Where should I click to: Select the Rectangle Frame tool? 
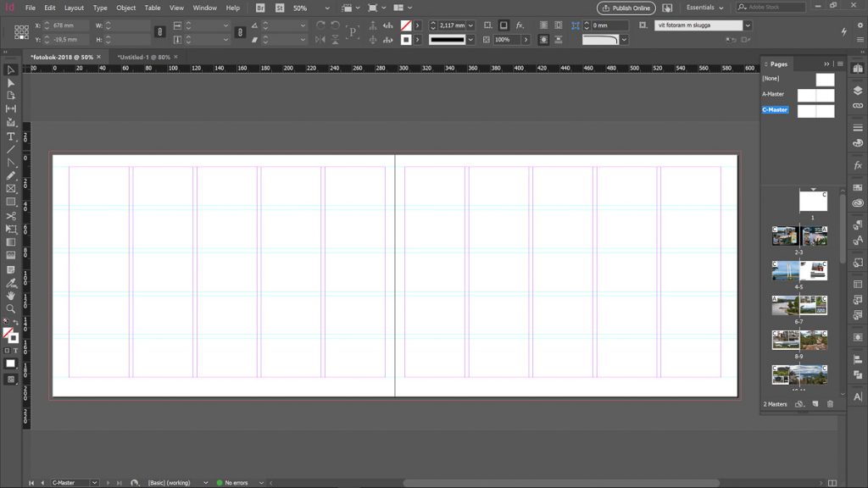click(10, 189)
